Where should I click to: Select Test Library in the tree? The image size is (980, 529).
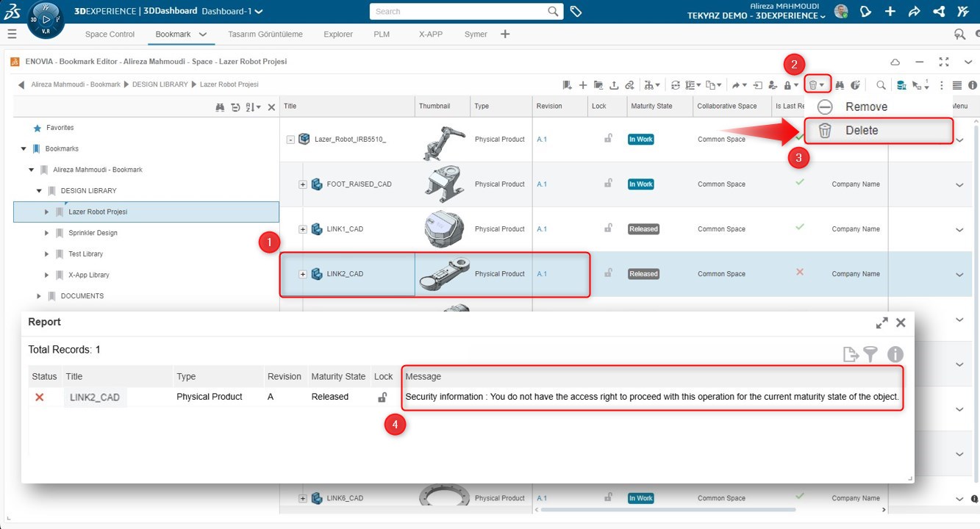click(86, 254)
